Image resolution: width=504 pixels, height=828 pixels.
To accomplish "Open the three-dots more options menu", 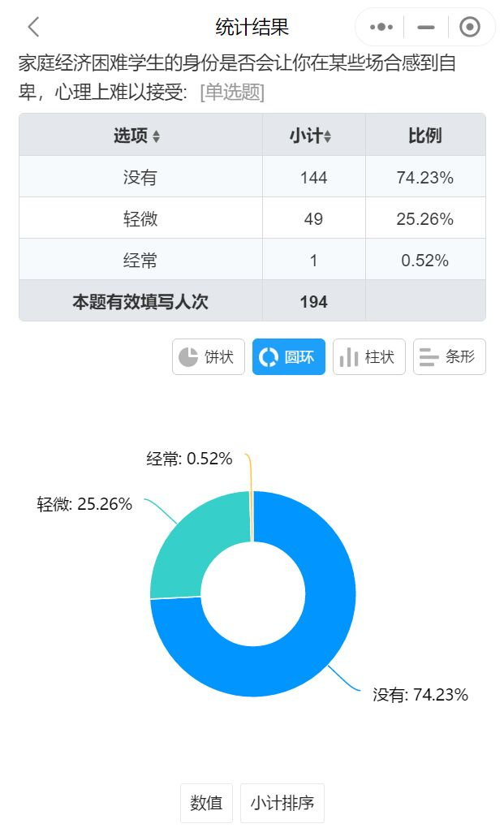I will point(381,27).
